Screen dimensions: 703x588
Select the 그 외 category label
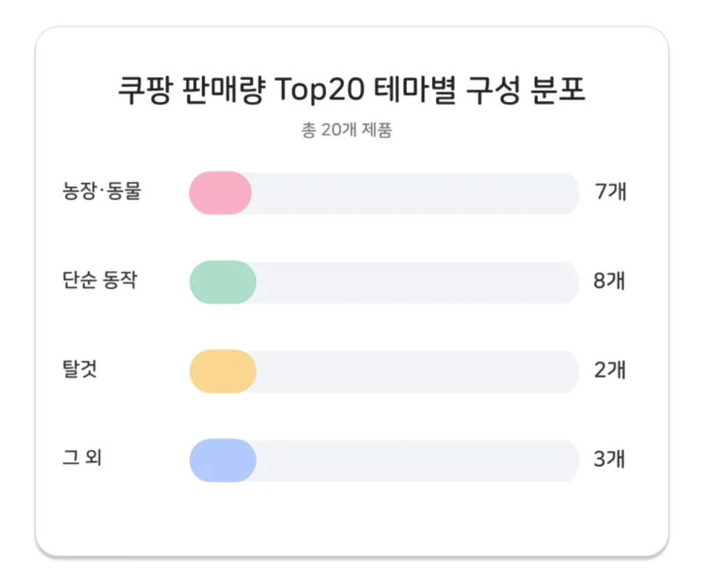point(82,458)
